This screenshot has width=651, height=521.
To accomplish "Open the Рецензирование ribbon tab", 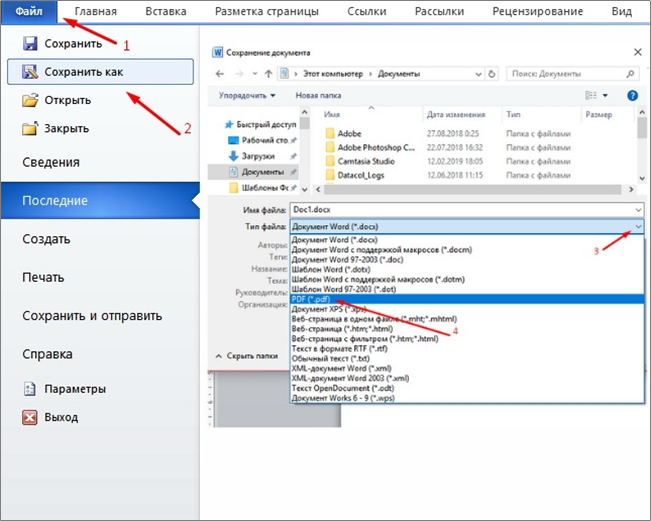I will click(x=538, y=11).
